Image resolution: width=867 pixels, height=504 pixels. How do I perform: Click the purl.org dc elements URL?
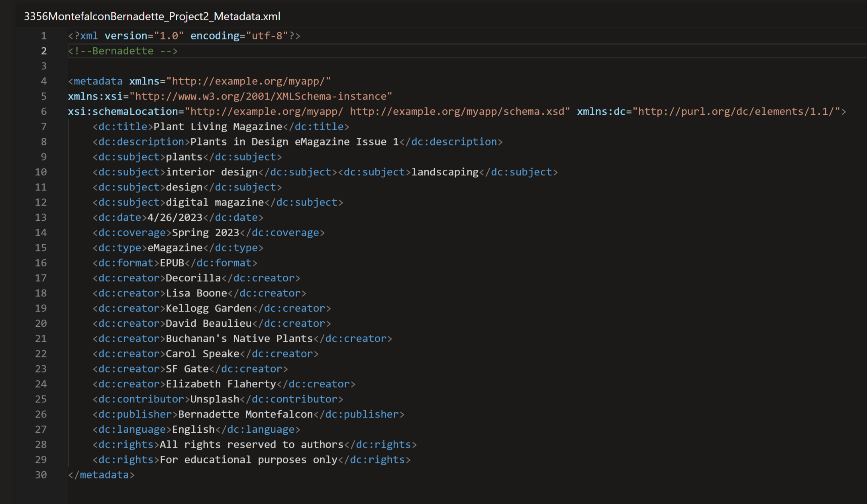coord(736,112)
